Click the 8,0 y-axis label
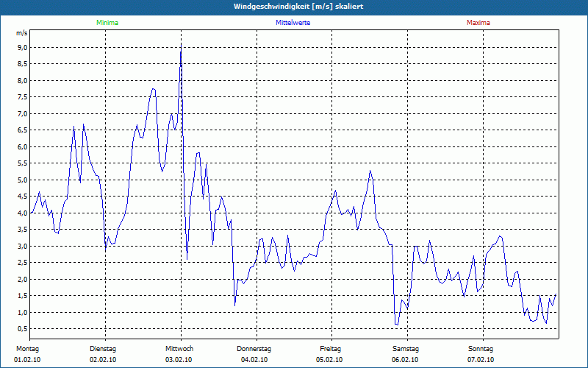The height and width of the screenshot is (368, 588). pyautogui.click(x=23, y=80)
